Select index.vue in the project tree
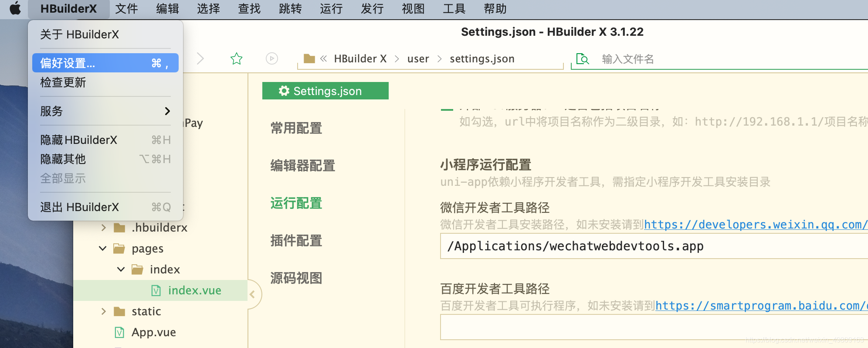 (160, 290)
